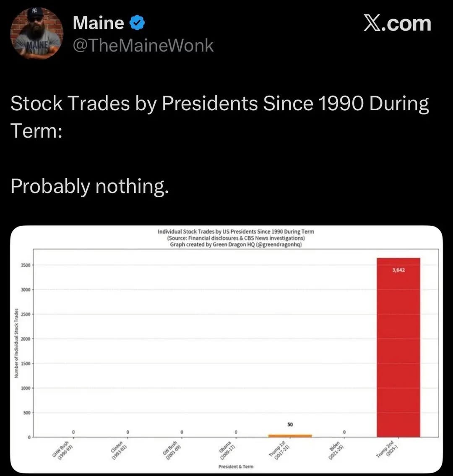Viewport: 453px width, 476px height.
Task: Click the chart title text at top
Action: (236, 238)
